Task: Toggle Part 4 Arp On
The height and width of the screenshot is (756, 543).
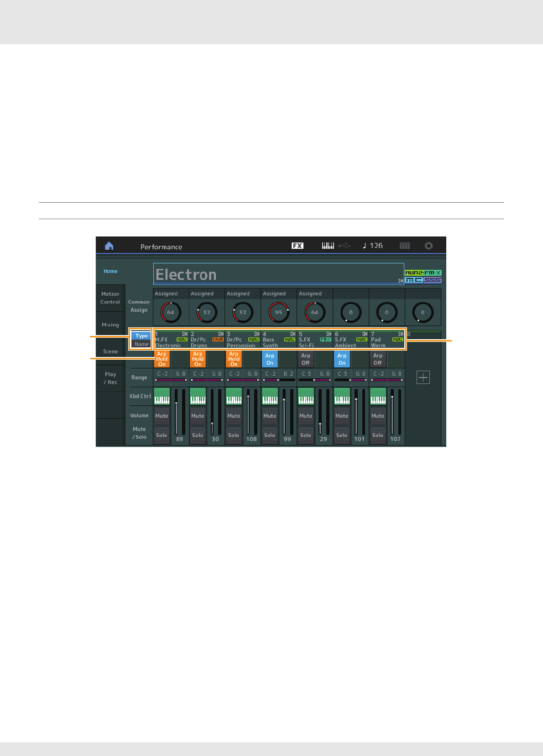Action: pyautogui.click(x=270, y=359)
